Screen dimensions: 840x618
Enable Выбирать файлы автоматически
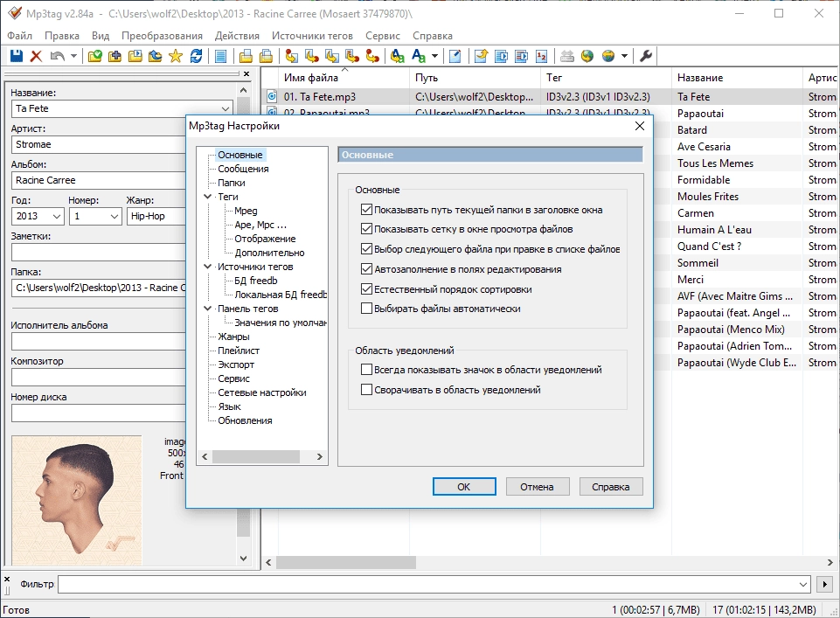click(366, 309)
